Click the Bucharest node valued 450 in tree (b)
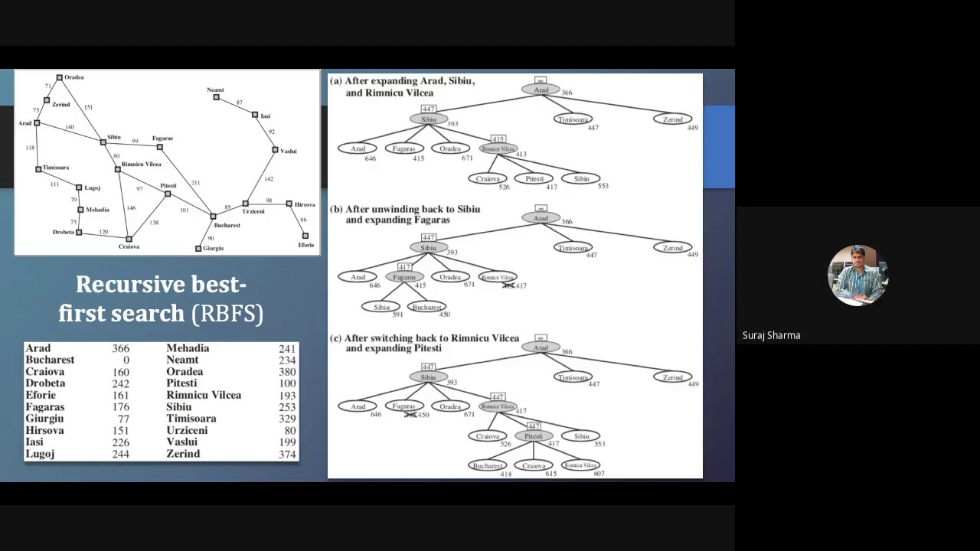The image size is (980, 551). (426, 307)
